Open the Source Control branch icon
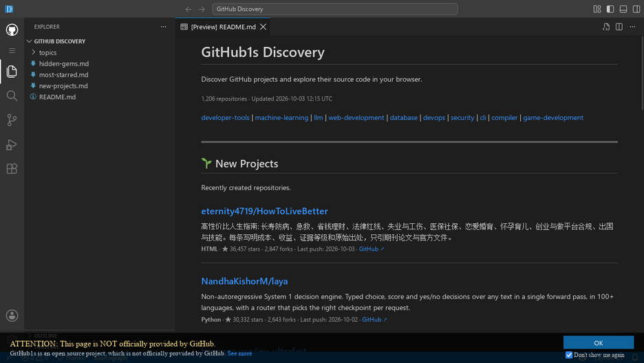The height and width of the screenshot is (363, 644). (12, 120)
